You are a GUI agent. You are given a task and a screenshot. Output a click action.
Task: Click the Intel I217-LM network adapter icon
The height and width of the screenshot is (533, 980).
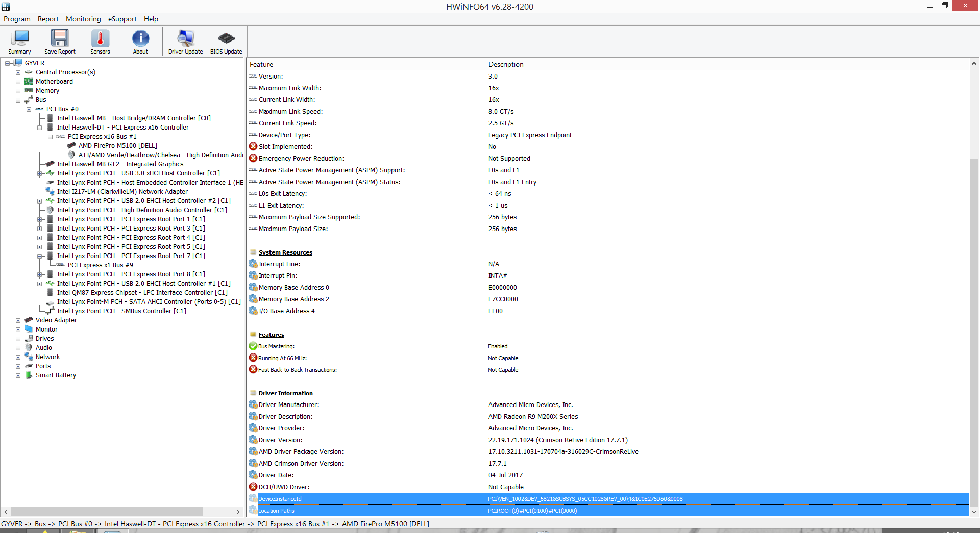[50, 191]
